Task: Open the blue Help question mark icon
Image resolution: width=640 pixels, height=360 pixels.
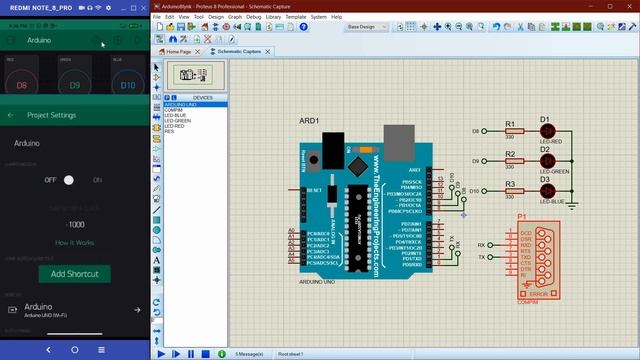Action: point(303,27)
